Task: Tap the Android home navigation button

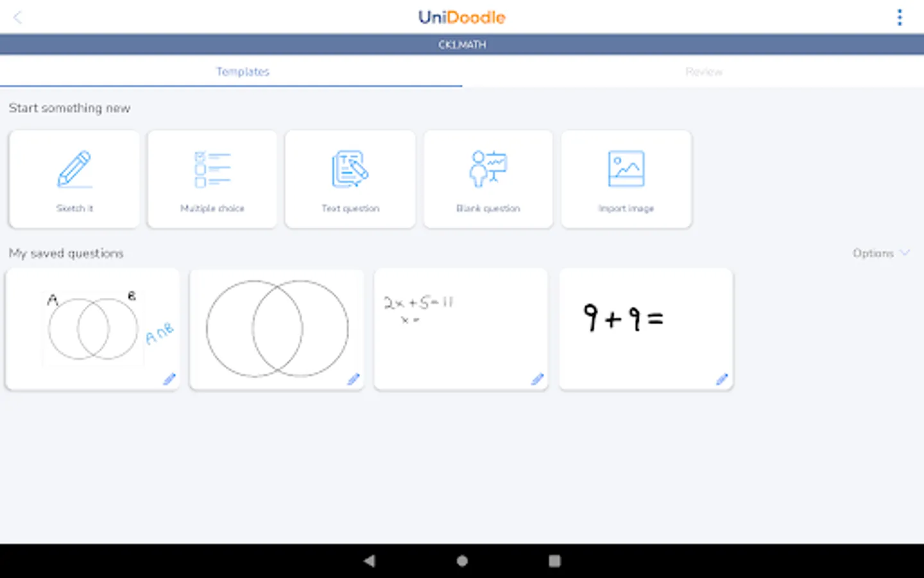Action: pos(462,561)
